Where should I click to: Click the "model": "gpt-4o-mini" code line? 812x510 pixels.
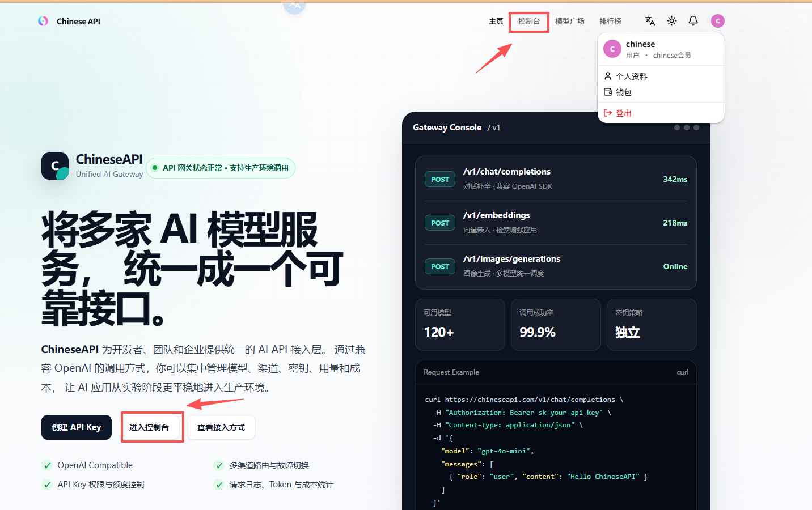[x=488, y=451]
